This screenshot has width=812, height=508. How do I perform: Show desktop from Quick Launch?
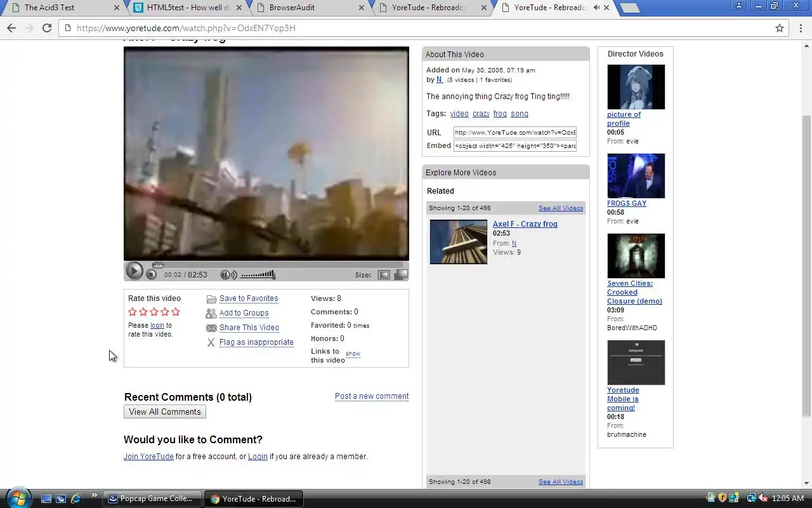click(46, 498)
